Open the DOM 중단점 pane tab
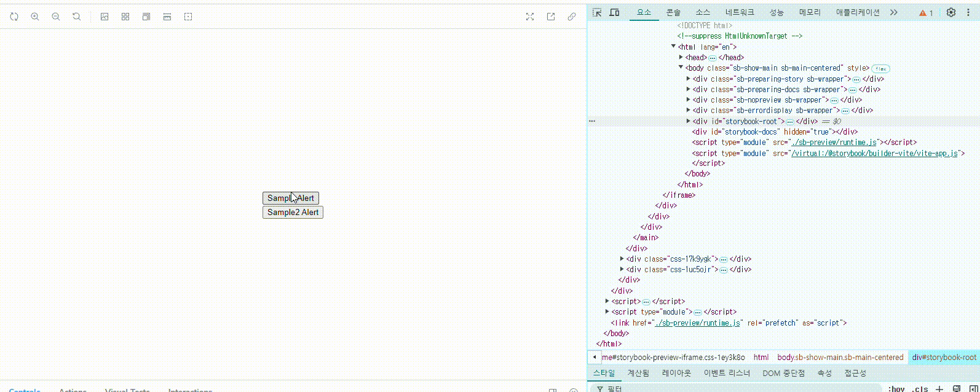This screenshot has width=980, height=392. [783, 373]
